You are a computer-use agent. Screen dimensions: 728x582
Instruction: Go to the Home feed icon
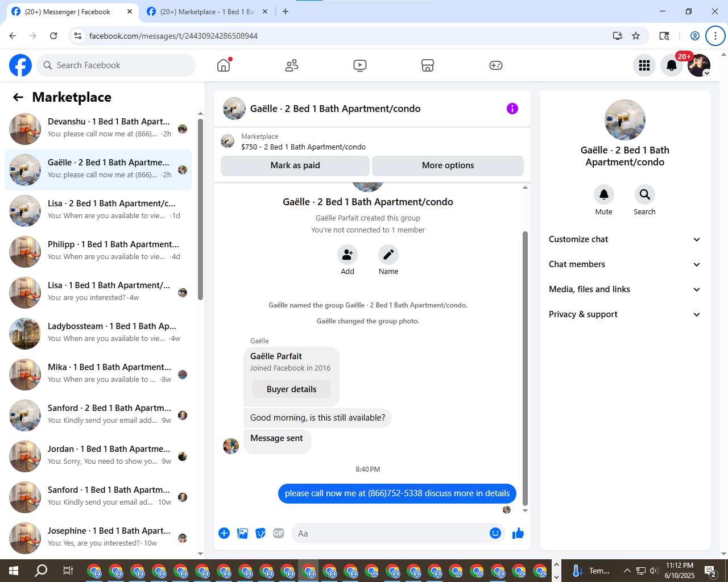click(x=224, y=65)
